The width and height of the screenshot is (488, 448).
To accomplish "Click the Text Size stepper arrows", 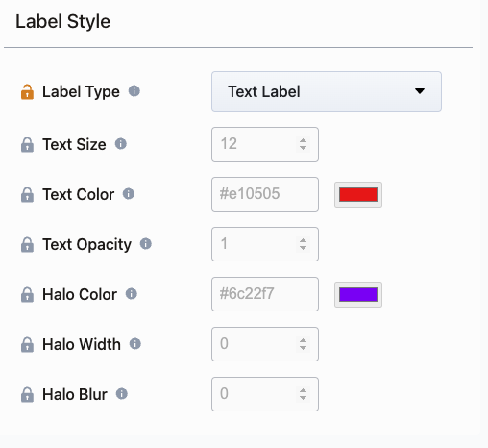I will pos(303,144).
